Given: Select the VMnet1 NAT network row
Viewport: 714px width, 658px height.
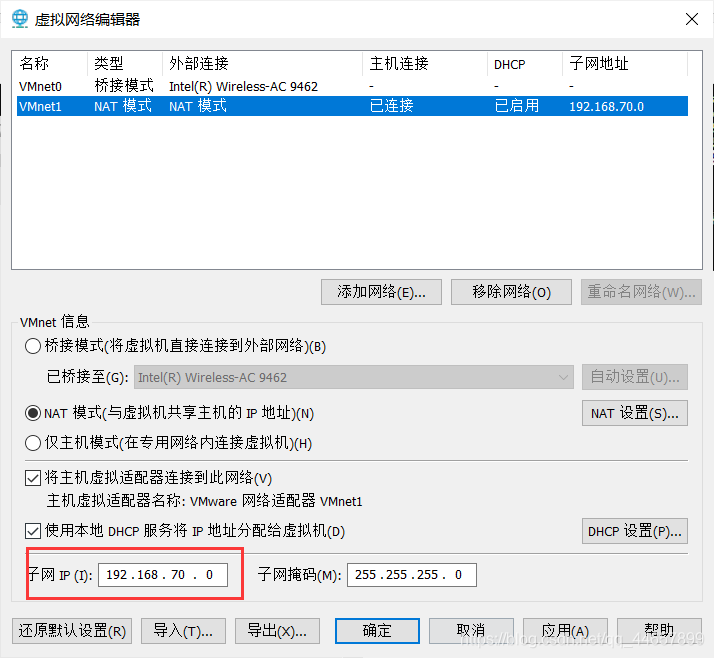Looking at the screenshot, I should click(x=200, y=105).
